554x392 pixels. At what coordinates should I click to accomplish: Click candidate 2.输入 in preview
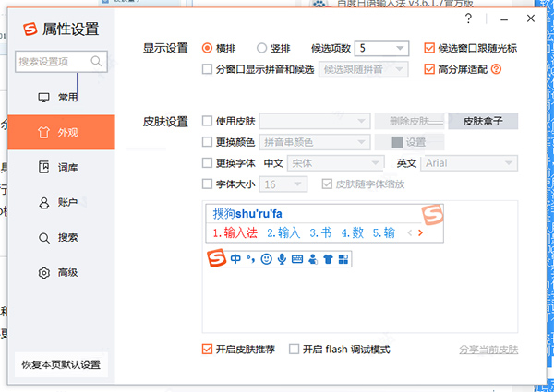[283, 232]
